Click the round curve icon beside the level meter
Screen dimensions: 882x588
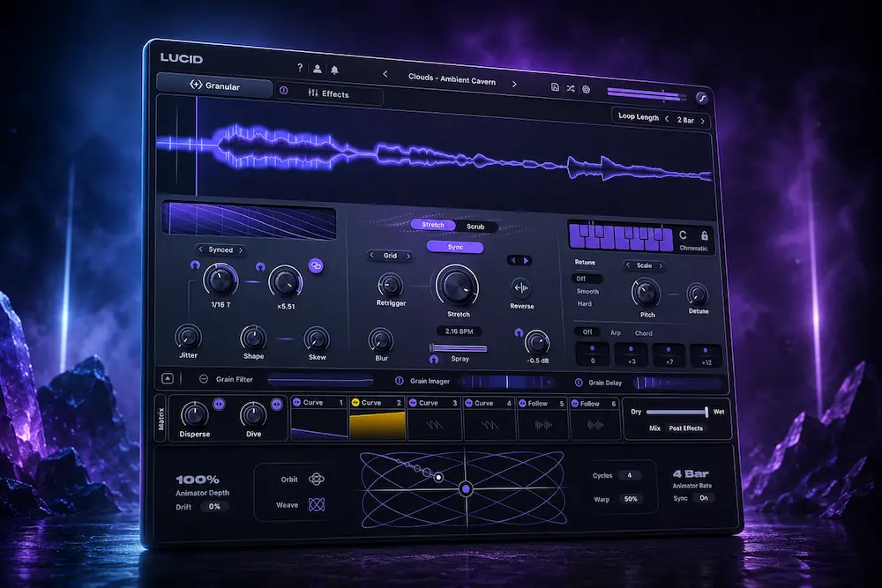point(701,99)
